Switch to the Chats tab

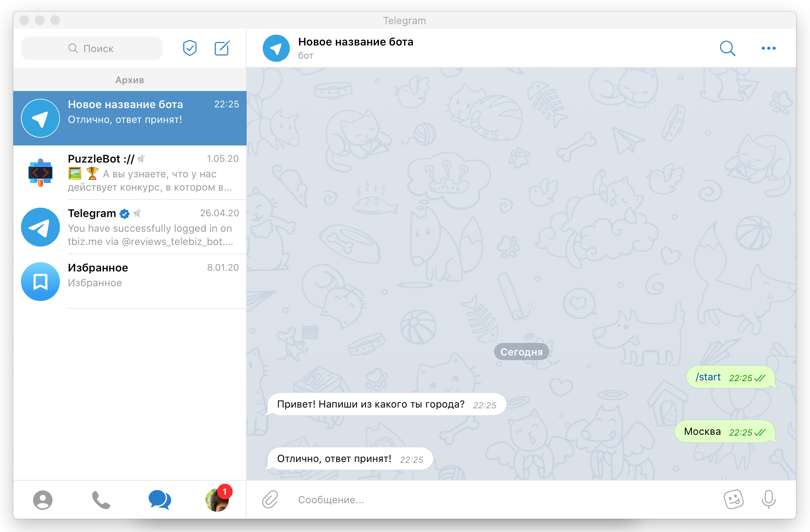(160, 500)
